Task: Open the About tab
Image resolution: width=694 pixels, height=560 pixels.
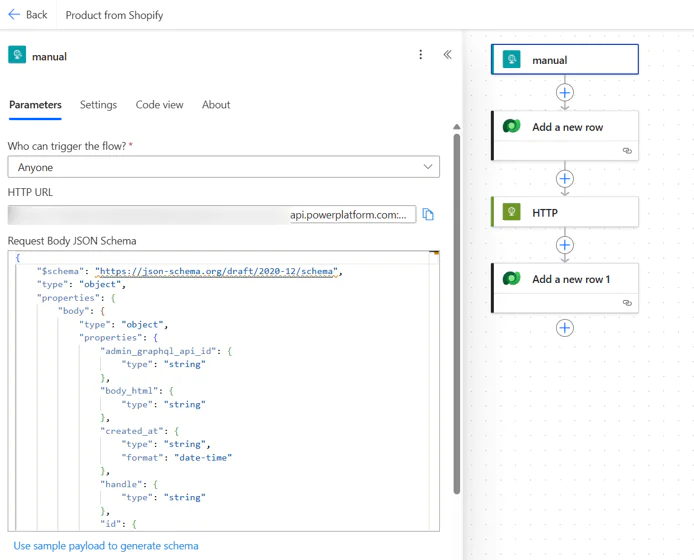Action: click(x=216, y=105)
